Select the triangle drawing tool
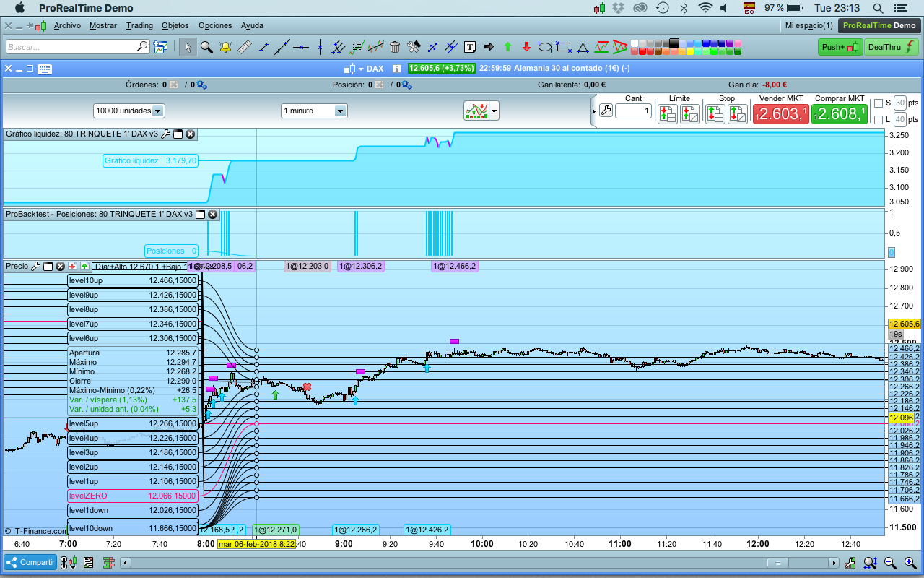The width and height of the screenshot is (924, 578). (x=583, y=47)
